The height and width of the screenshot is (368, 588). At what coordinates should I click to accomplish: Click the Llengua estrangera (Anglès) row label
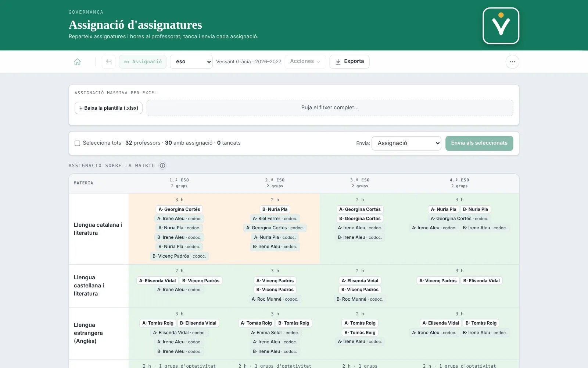[88, 333]
